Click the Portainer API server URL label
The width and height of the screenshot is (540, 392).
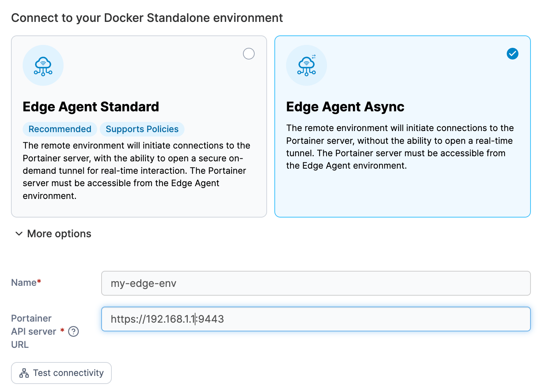pyautogui.click(x=34, y=331)
